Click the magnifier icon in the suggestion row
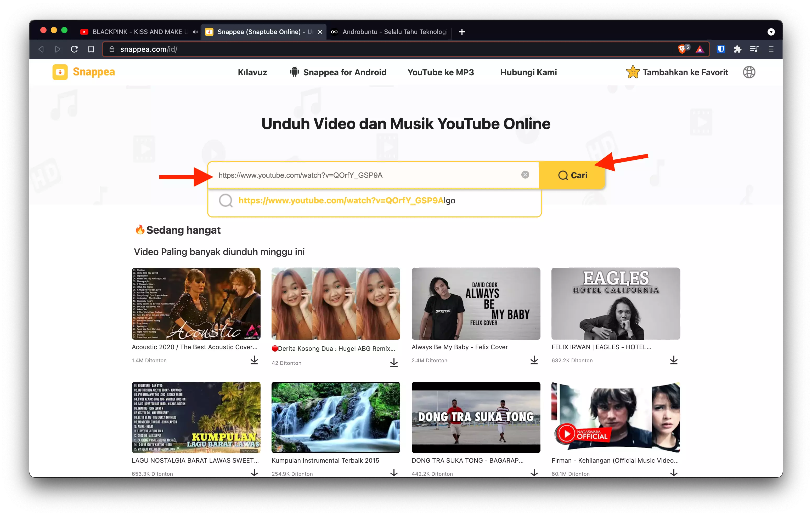812x516 pixels. coord(225,200)
